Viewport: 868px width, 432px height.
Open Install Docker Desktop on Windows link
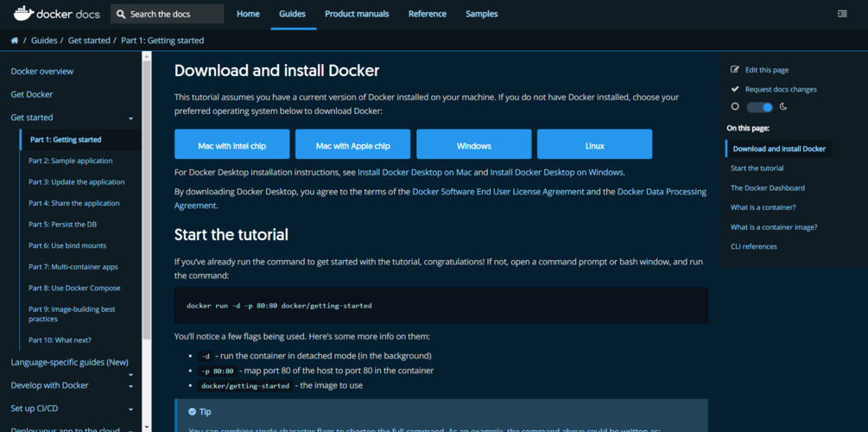(x=557, y=172)
